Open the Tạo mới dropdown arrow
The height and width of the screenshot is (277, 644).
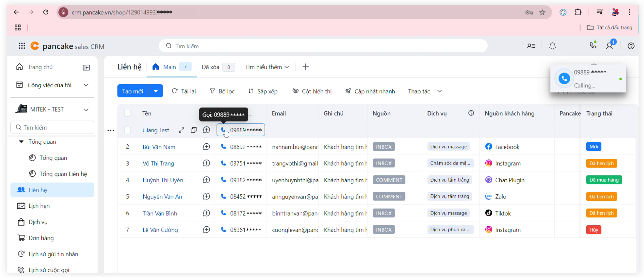tap(156, 91)
